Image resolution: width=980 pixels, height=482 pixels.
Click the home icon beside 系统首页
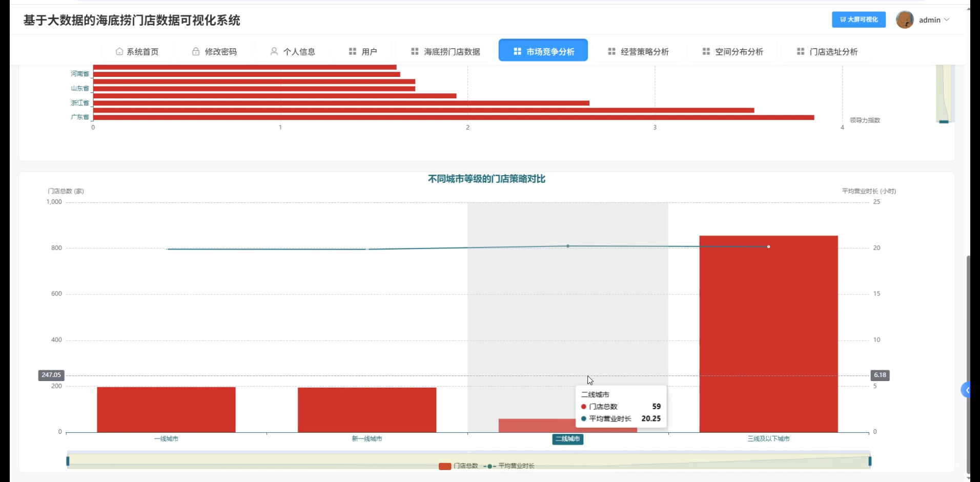tap(119, 51)
